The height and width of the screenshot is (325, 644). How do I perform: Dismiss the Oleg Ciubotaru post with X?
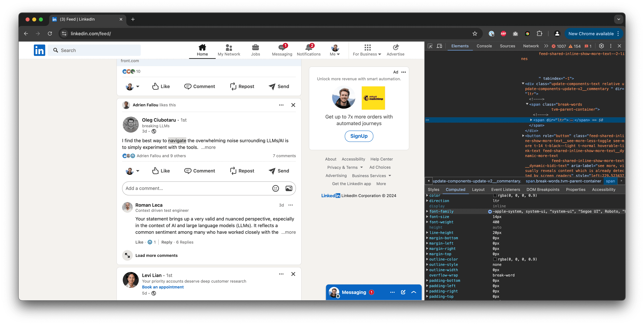click(293, 105)
